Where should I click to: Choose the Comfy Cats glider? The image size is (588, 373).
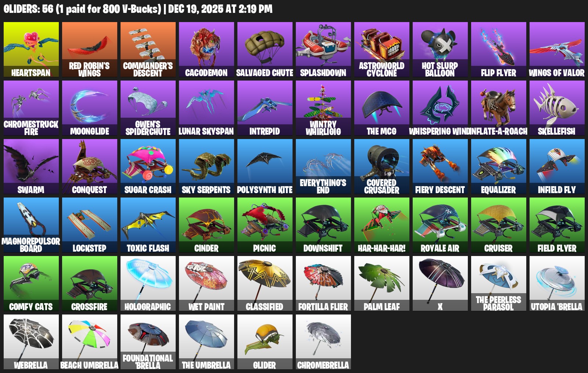31,284
